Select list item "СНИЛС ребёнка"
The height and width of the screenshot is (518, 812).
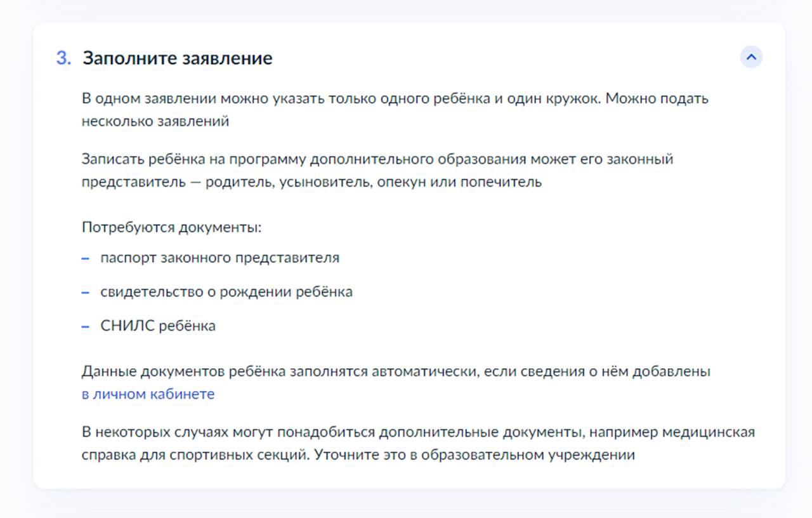157,326
